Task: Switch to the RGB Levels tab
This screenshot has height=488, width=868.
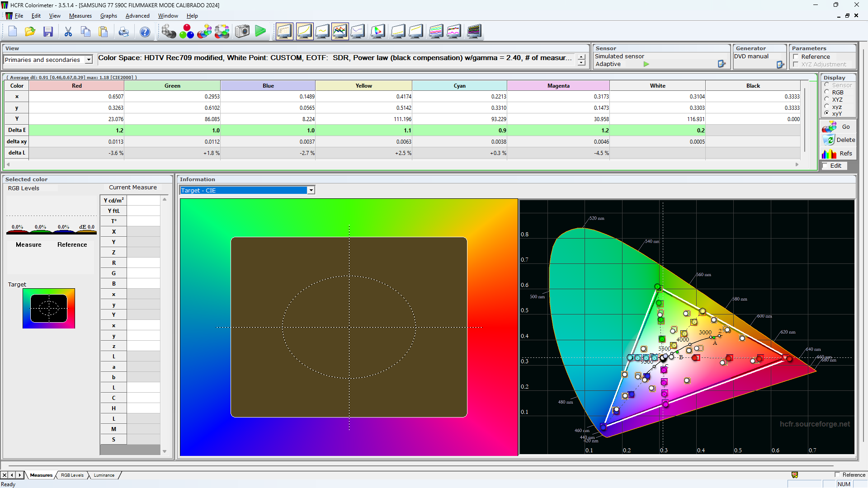Action: coord(72,475)
